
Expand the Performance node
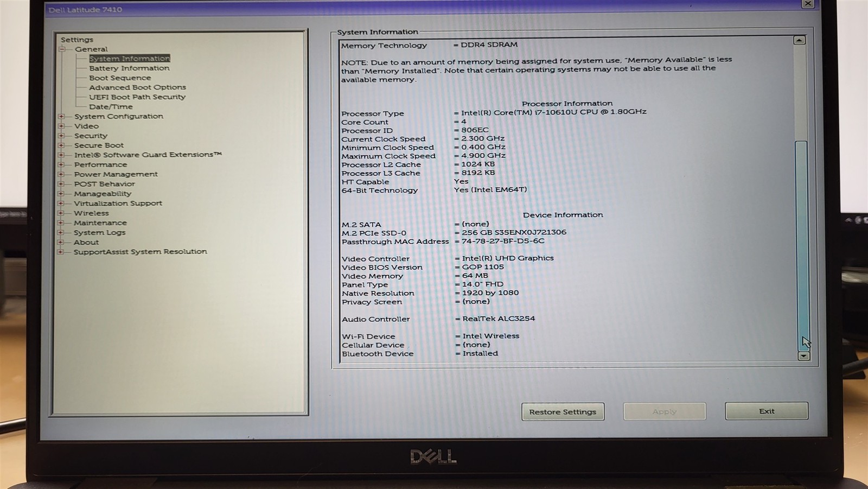pyautogui.click(x=61, y=165)
